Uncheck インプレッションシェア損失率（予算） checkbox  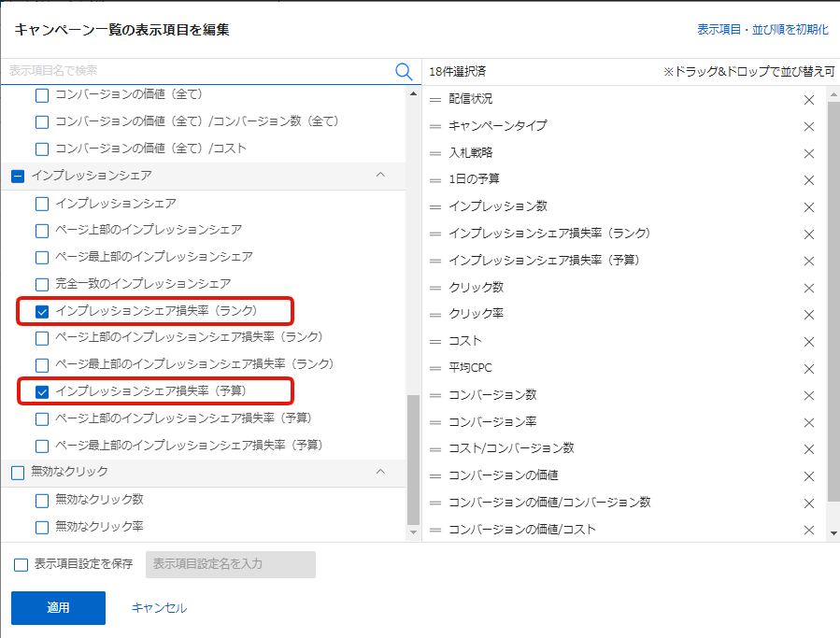[x=42, y=392]
